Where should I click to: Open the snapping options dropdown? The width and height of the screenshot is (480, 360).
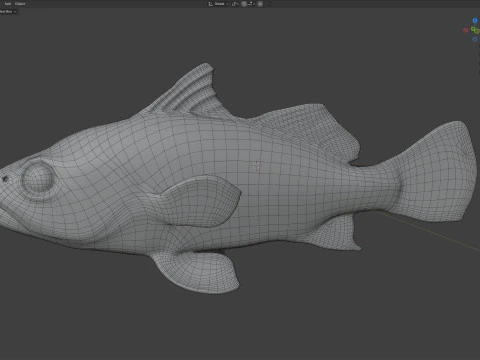[x=251, y=4]
